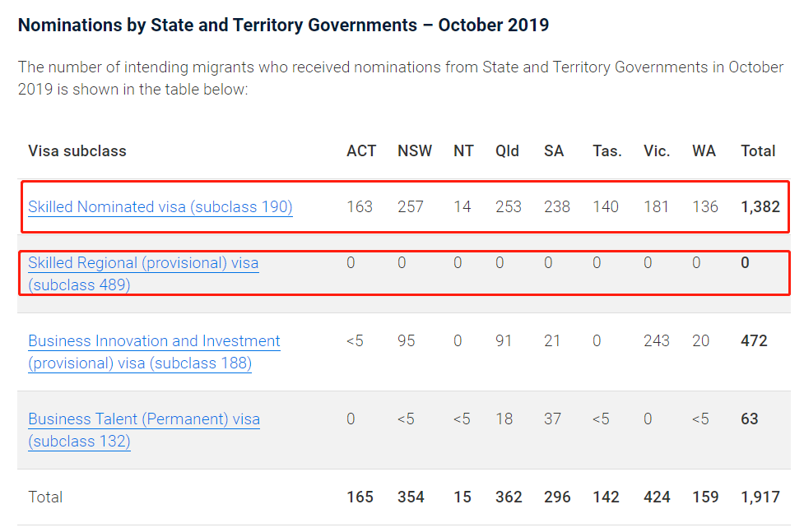Open Business Talent (Permanent) visa link
Screen dimensions: 804x532
coord(144,419)
